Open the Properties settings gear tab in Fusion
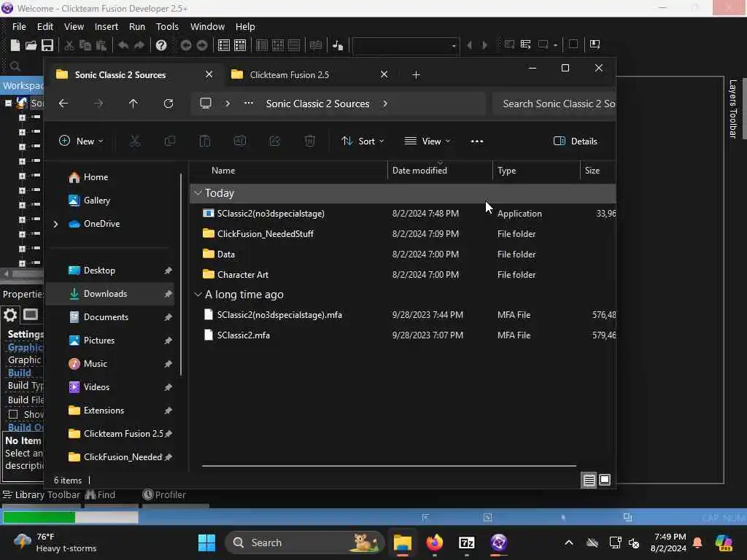This screenshot has width=747, height=560. [x=10, y=315]
